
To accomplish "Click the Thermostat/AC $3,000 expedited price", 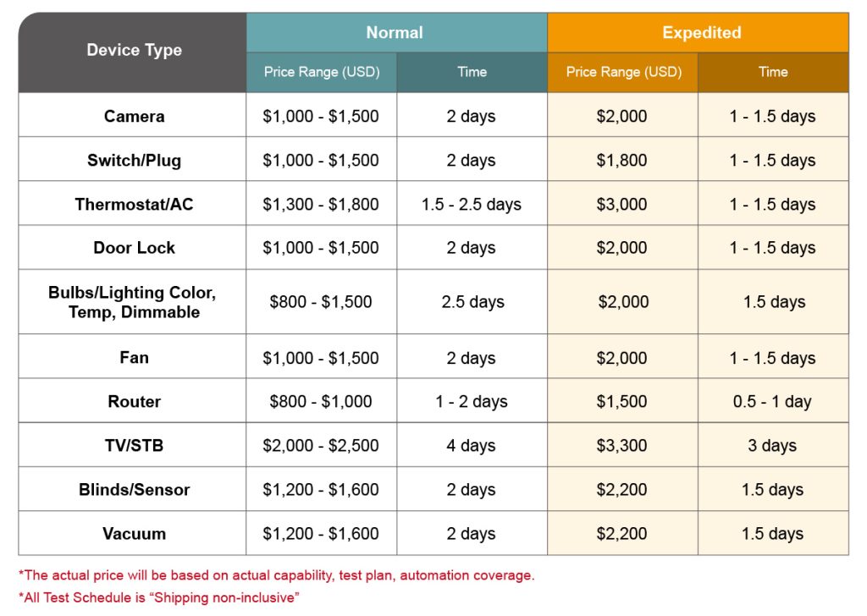I will [x=622, y=203].
